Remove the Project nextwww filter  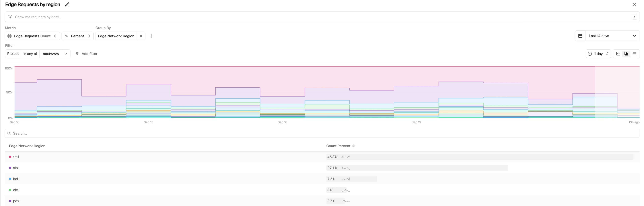66,54
